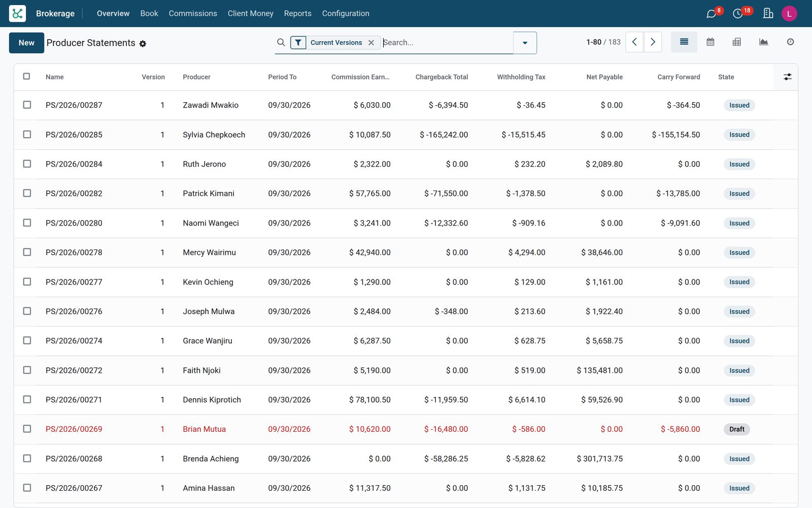
Task: Click the New button
Action: [26, 43]
